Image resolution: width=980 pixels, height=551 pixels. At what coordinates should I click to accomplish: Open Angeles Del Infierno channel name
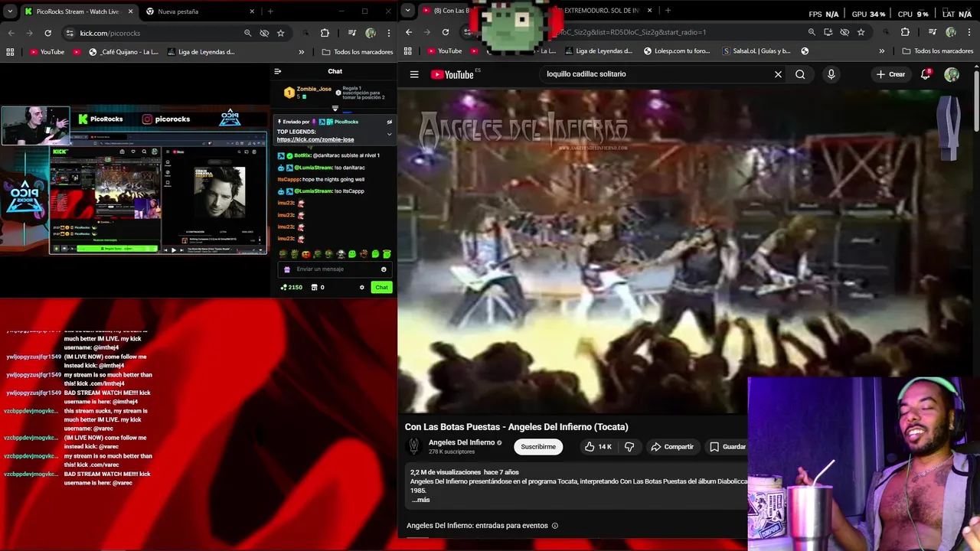point(462,442)
